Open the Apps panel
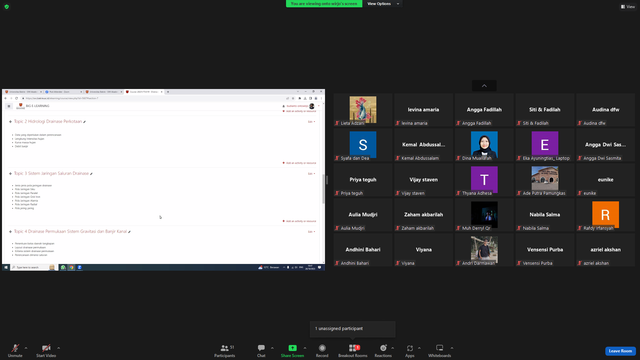The width and height of the screenshot is (640, 360). [x=410, y=350]
